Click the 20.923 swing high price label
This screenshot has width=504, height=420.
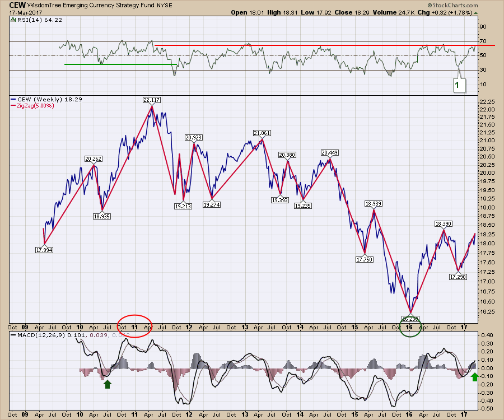(x=194, y=138)
